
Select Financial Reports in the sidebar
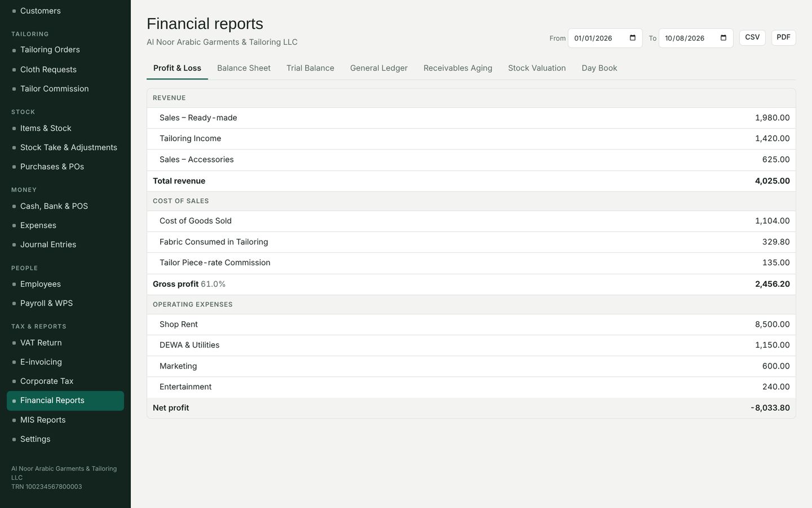(65, 401)
